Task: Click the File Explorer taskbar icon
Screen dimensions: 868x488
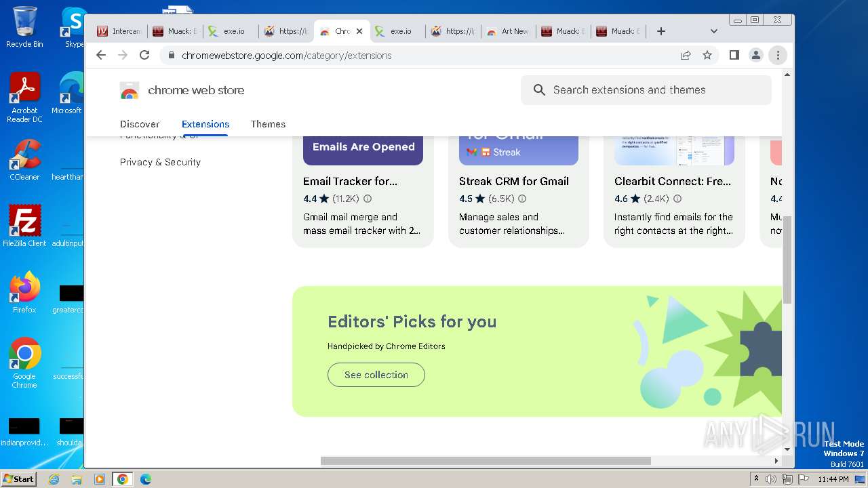Action: coord(77,479)
